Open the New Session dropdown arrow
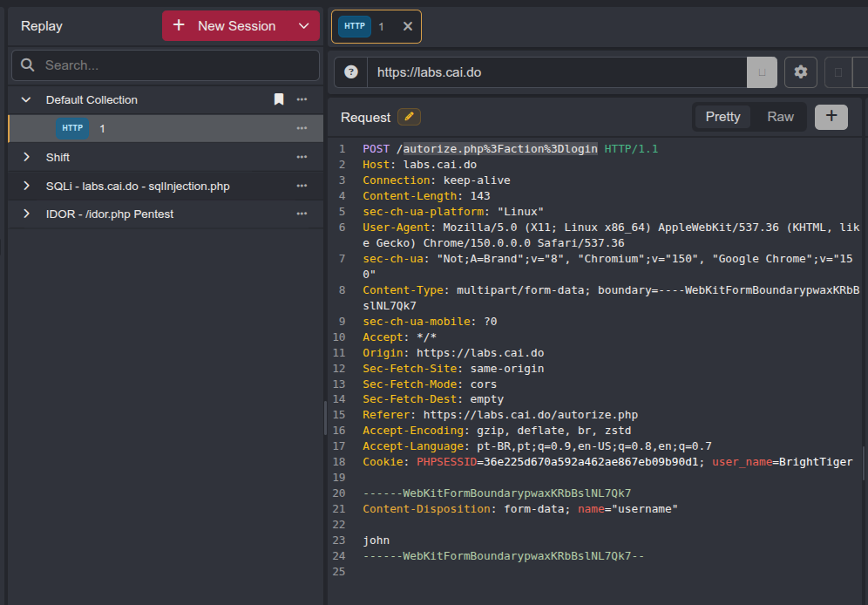Image resolution: width=868 pixels, height=605 pixels. click(x=304, y=26)
